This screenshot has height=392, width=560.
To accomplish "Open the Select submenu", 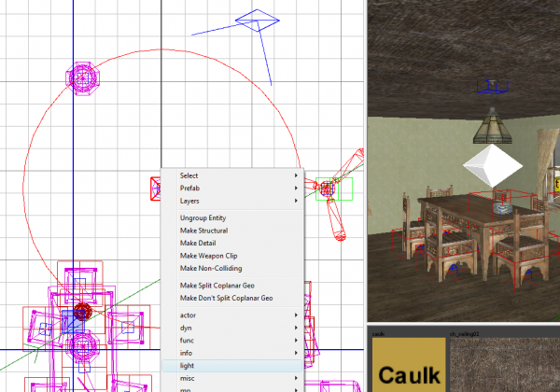I will [232, 175].
